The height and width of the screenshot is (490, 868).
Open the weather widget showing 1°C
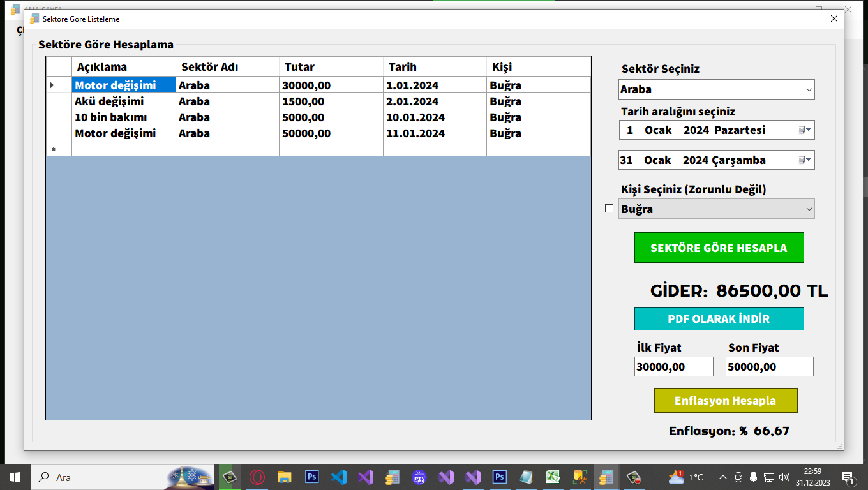tap(685, 477)
